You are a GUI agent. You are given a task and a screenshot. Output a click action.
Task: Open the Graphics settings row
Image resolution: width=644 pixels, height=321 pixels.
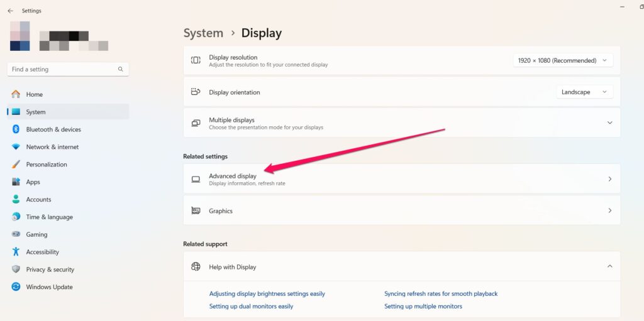point(401,211)
